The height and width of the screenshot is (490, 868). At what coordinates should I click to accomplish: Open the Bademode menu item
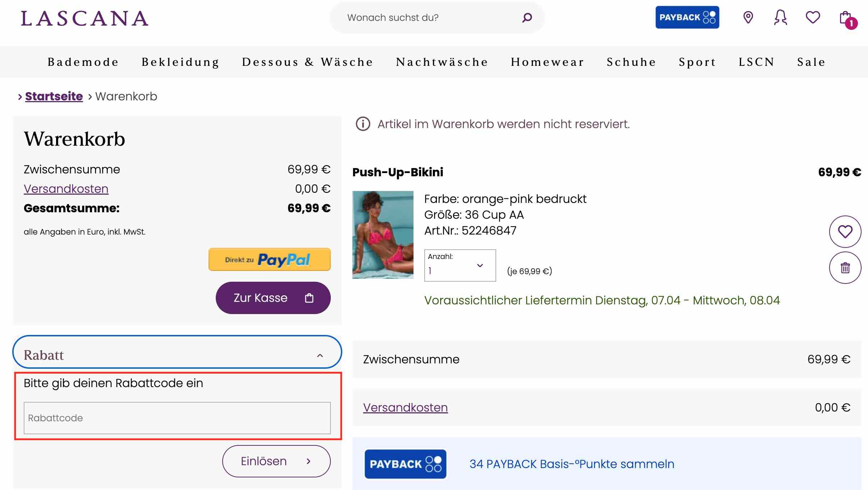point(83,62)
